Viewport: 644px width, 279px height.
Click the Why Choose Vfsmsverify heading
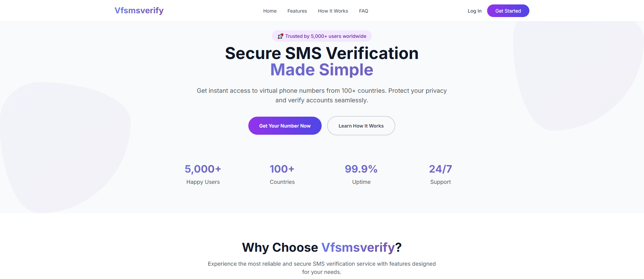tap(322, 247)
